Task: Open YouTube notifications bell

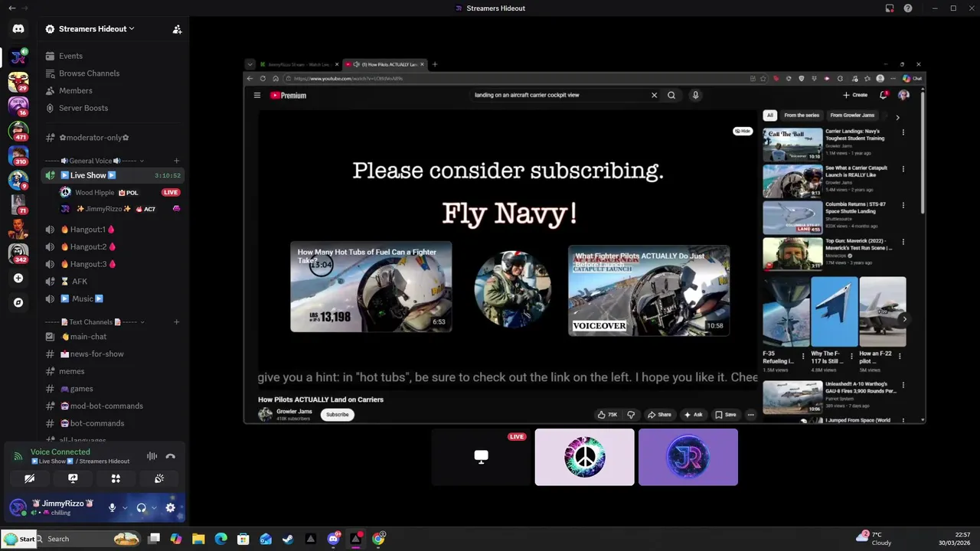Action: point(884,96)
